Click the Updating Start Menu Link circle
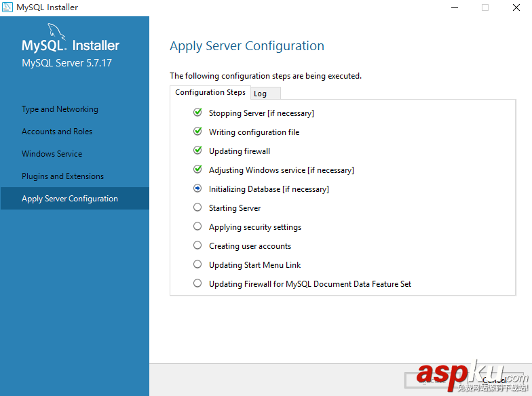 [197, 264]
